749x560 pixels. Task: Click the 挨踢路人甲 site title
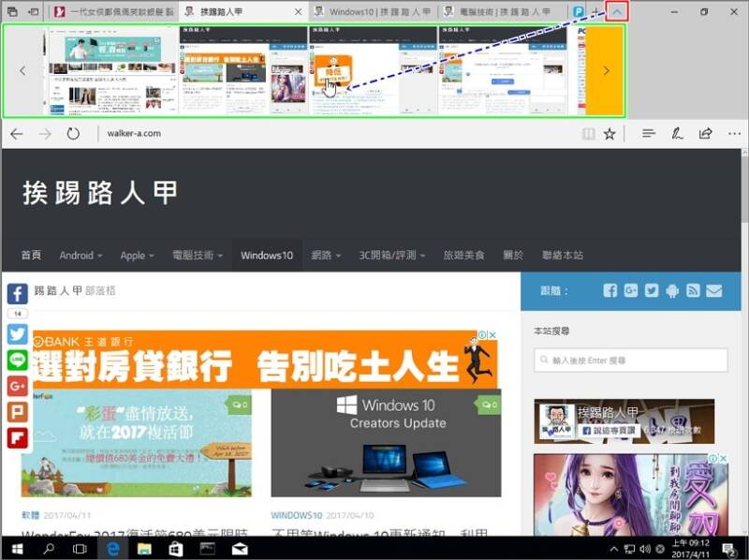(100, 193)
